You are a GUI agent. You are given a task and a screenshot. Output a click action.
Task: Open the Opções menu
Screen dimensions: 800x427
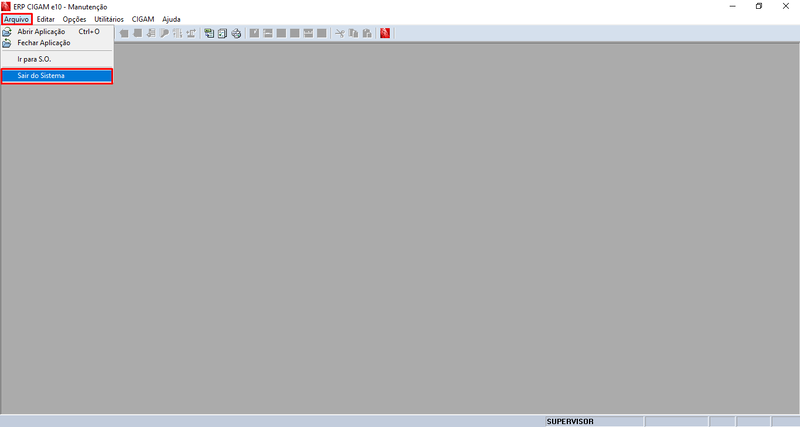74,19
